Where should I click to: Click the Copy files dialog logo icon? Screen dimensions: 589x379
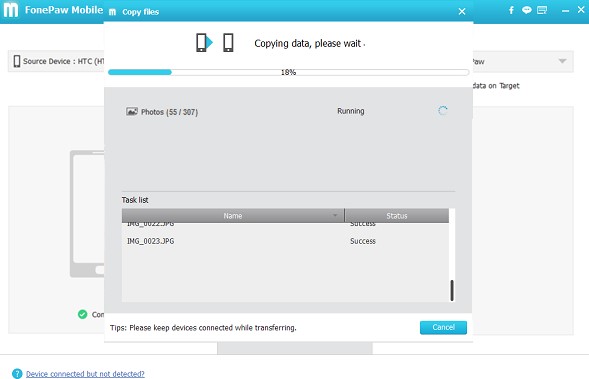point(112,12)
